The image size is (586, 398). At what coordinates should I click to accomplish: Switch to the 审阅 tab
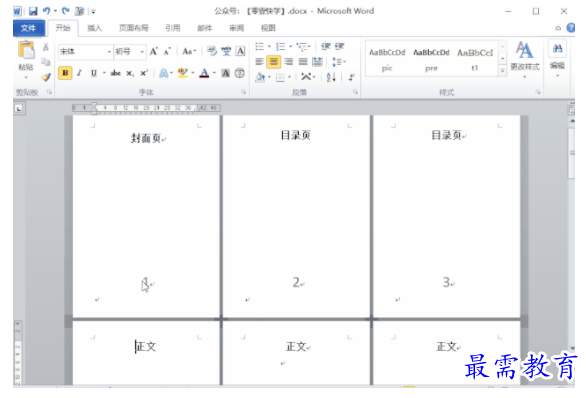tap(236, 28)
